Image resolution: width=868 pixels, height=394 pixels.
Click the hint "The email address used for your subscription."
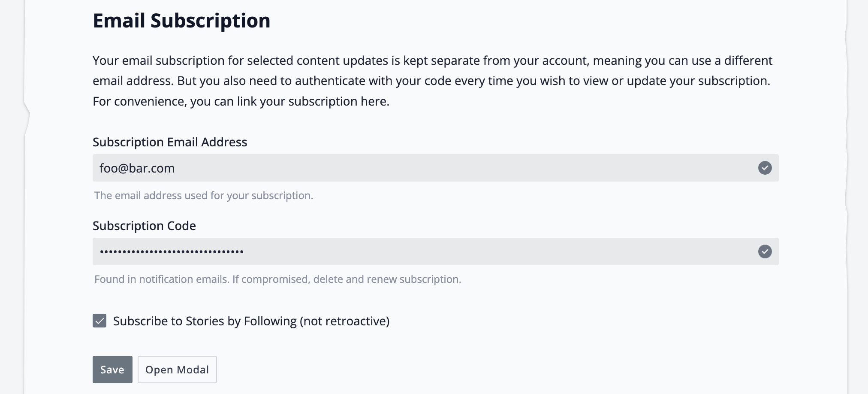[x=204, y=196]
